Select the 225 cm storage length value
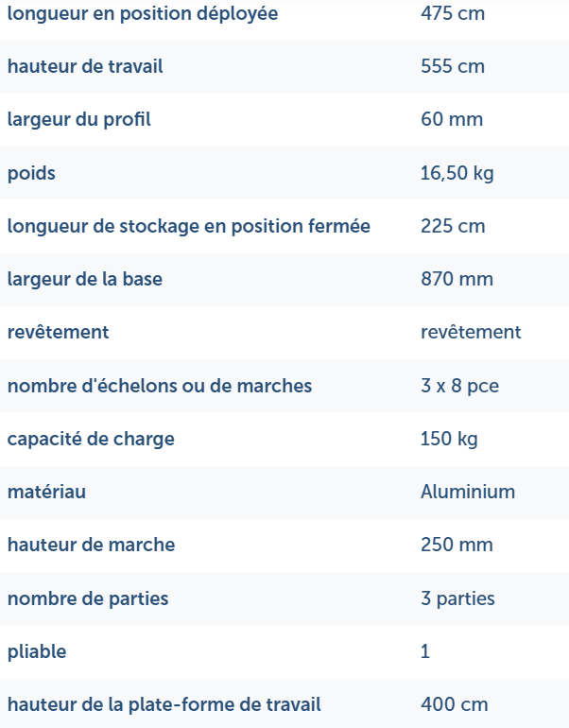This screenshot has height=728, width=569. click(x=453, y=226)
